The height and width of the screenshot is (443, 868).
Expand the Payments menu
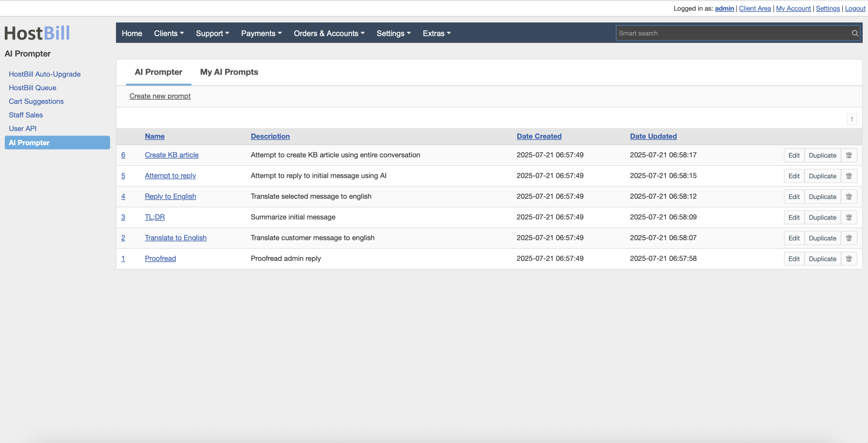[261, 33]
